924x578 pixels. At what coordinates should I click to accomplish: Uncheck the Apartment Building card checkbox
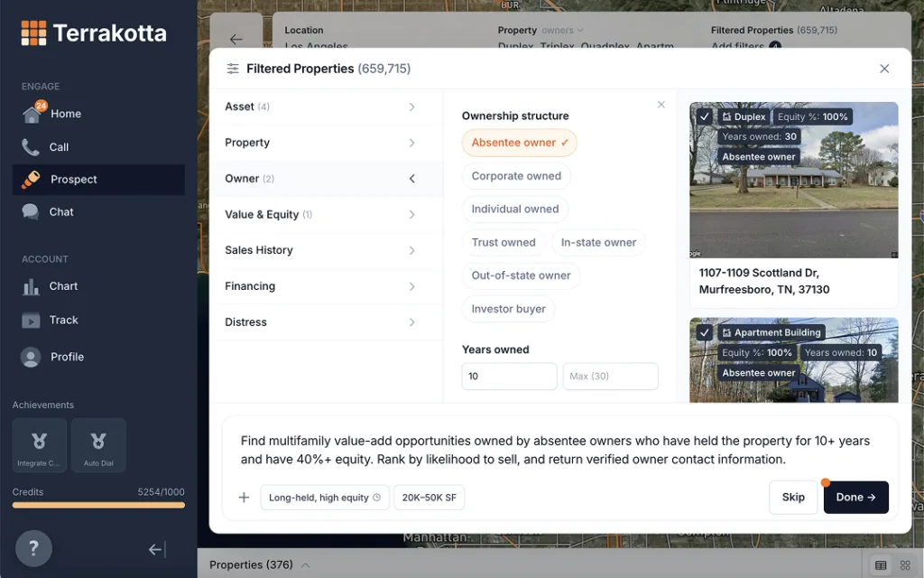(x=704, y=332)
